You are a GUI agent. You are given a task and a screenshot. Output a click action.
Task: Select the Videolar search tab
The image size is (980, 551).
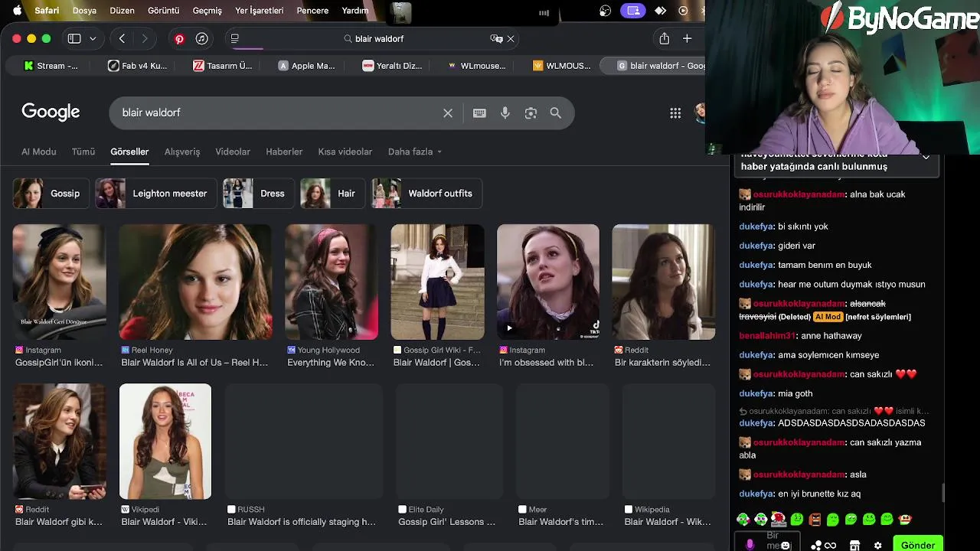pos(233,152)
